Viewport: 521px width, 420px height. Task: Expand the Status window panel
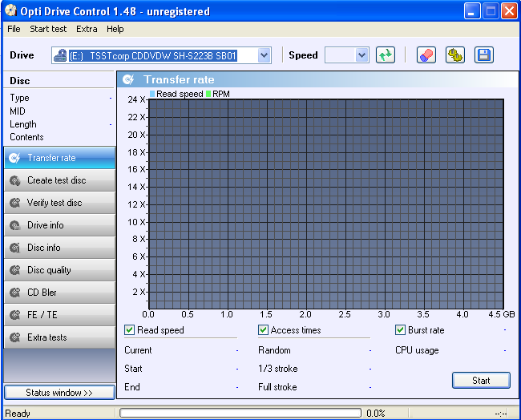tap(59, 393)
